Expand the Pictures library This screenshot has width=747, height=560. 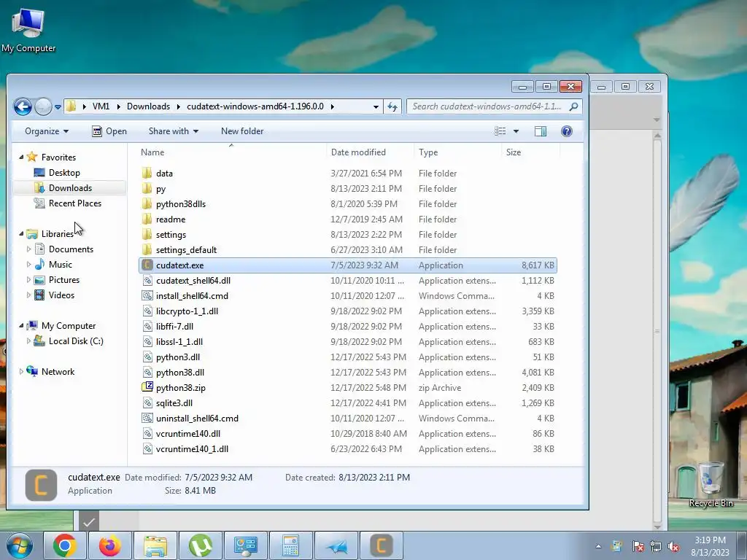pos(28,279)
